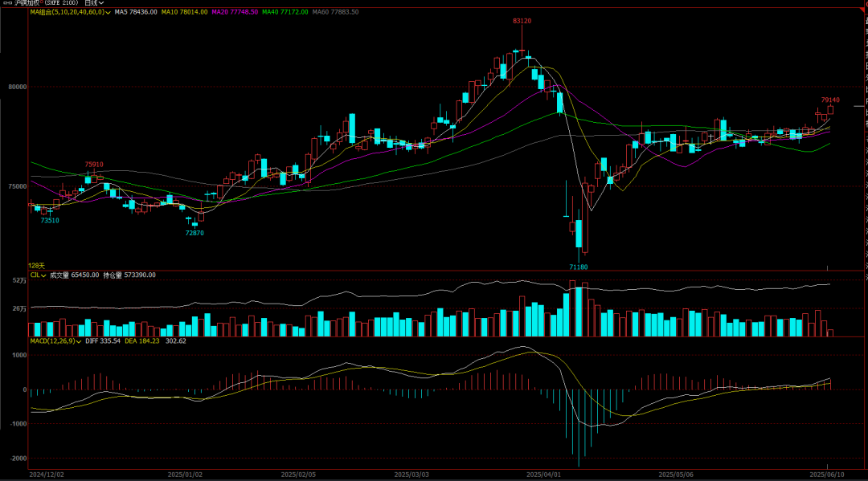The width and height of the screenshot is (868, 481).
Task: Click the 71180 bottom price label
Action: click(579, 267)
